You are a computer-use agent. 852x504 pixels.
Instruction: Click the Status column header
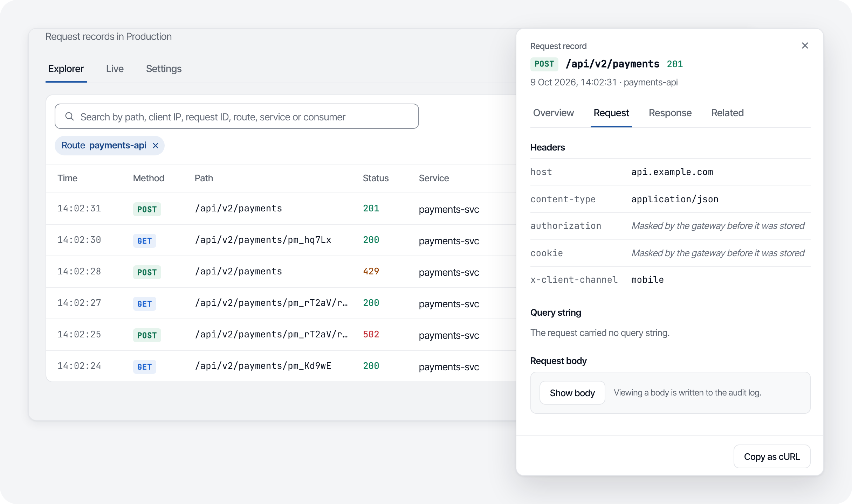click(x=376, y=178)
